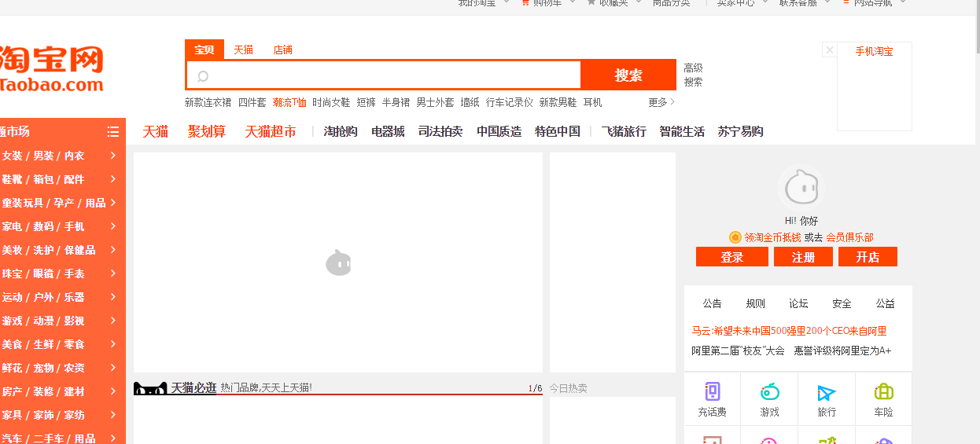
Task: Open the 淘抢购 navigation link
Action: click(x=341, y=131)
